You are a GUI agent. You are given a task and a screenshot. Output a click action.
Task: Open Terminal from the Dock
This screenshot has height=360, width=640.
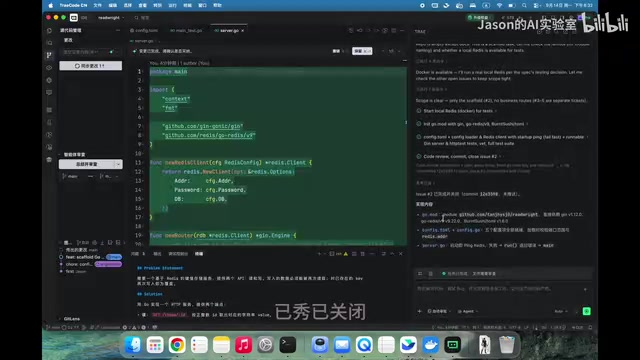(x=288, y=345)
